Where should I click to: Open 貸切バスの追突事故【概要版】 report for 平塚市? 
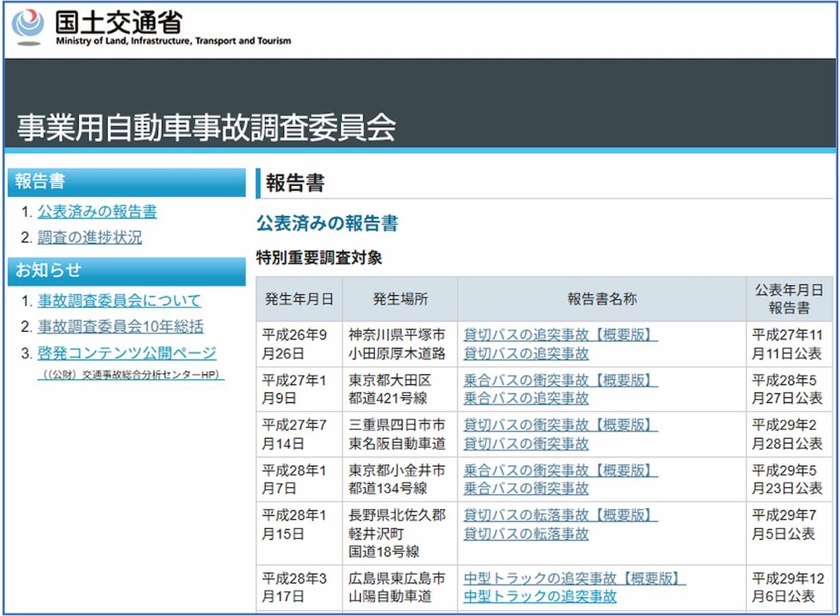coord(560,335)
